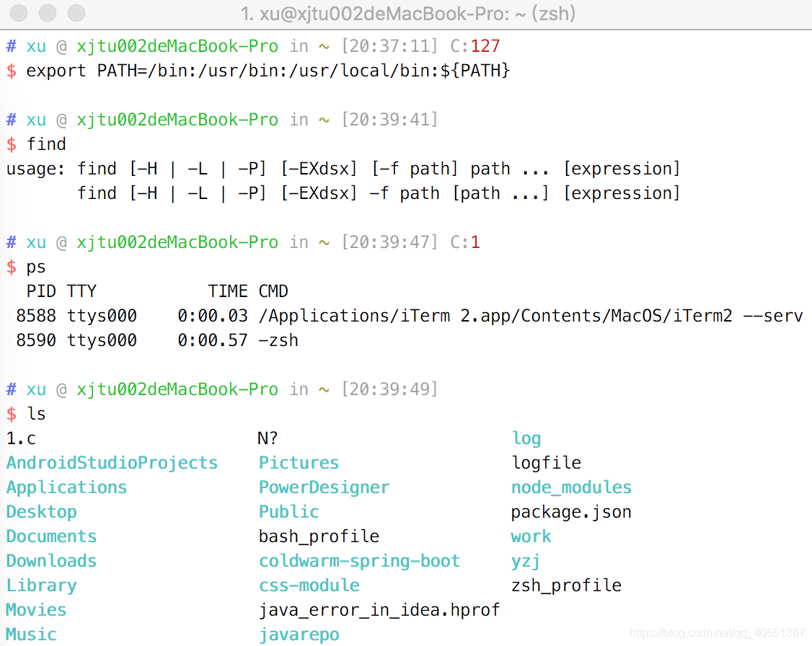Screen dimensions: 812x646
Task: Click the file 1.c
Action: pyautogui.click(x=21, y=438)
